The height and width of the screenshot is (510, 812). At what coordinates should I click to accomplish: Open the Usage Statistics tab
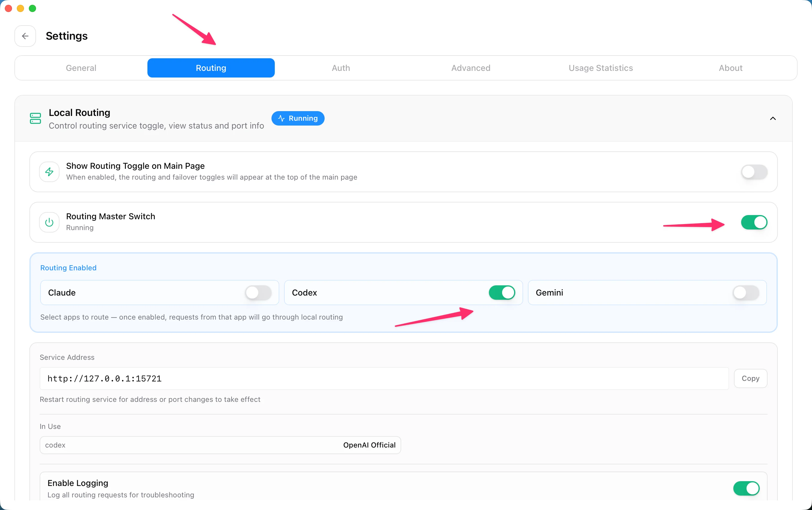coord(601,68)
